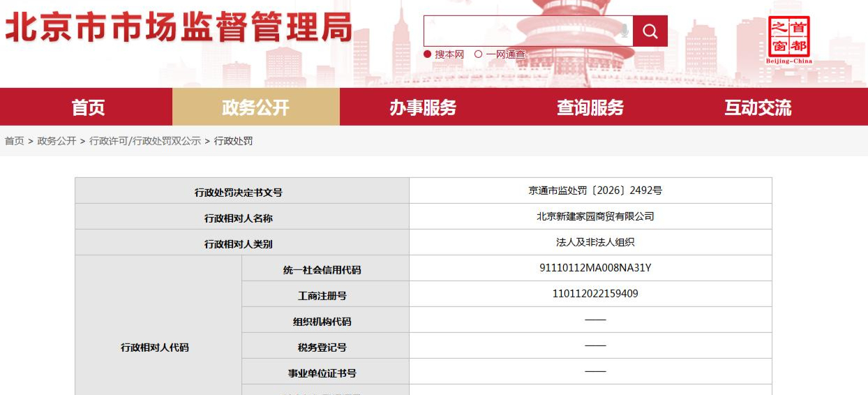Screen dimensions: 868x395
Task: Click the 行政相对人名称 label cell
Action: click(242, 216)
